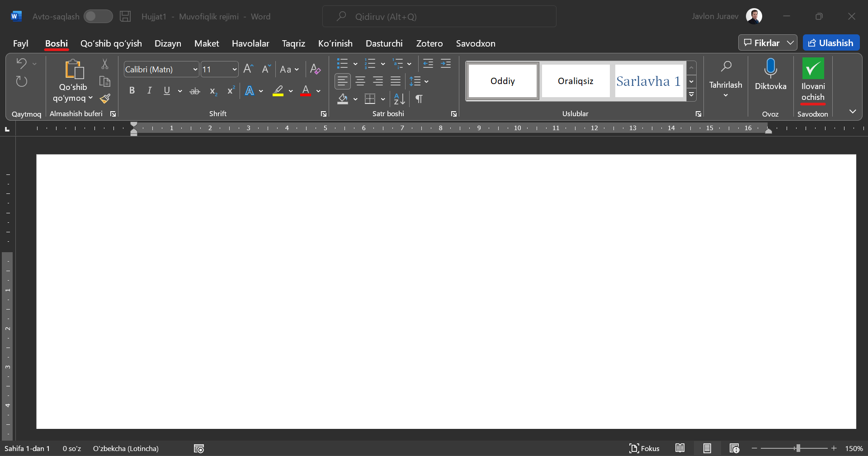Click the Fikrlar button
This screenshot has height=456, width=868.
pyautogui.click(x=762, y=43)
